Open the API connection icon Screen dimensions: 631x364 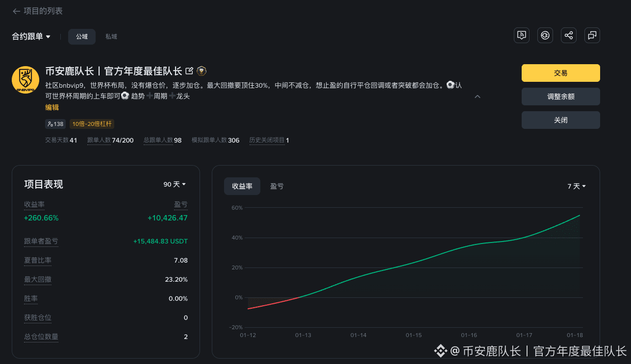pos(545,35)
